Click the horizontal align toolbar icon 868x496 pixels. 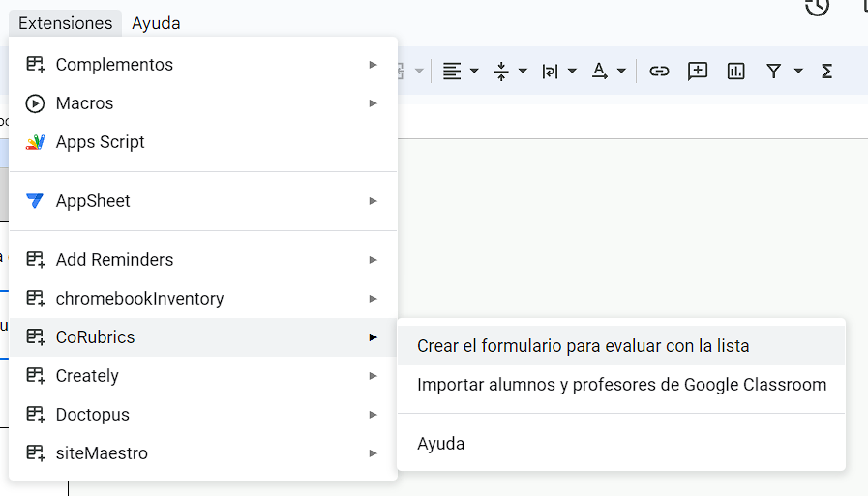(452, 72)
